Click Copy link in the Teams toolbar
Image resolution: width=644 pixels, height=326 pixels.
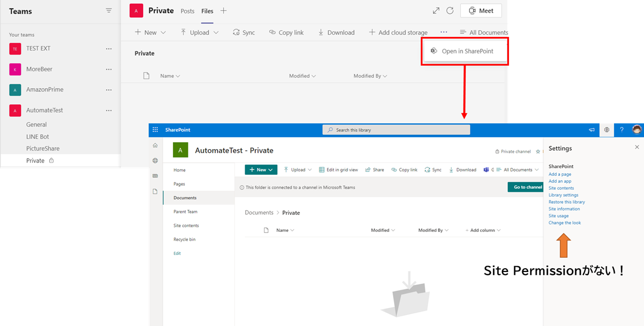pyautogui.click(x=286, y=32)
